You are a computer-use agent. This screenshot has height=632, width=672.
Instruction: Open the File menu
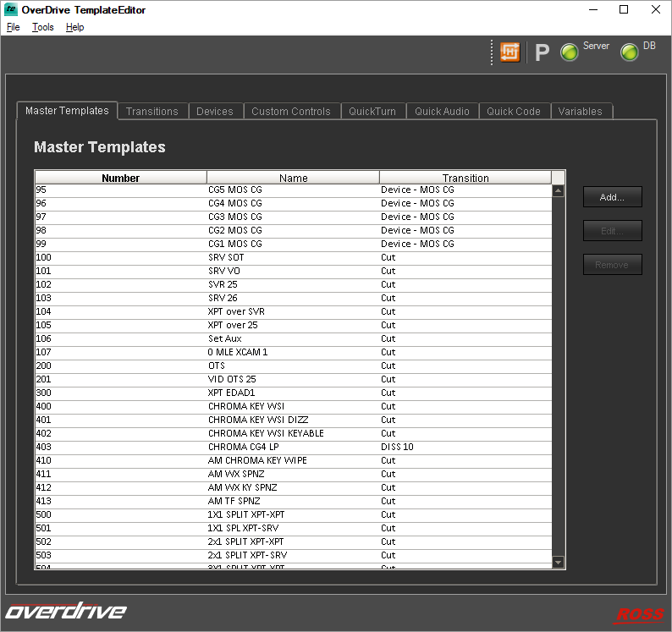13,27
